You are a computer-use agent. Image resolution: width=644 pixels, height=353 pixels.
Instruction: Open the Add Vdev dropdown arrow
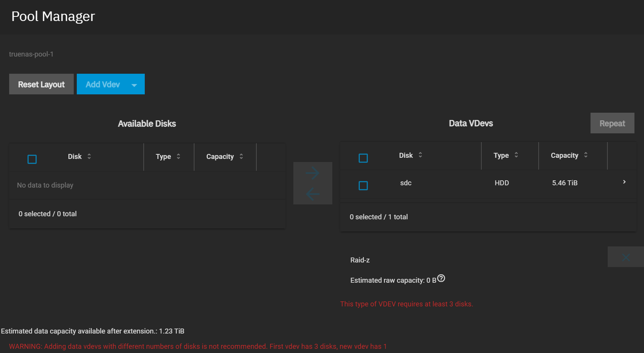(134, 85)
